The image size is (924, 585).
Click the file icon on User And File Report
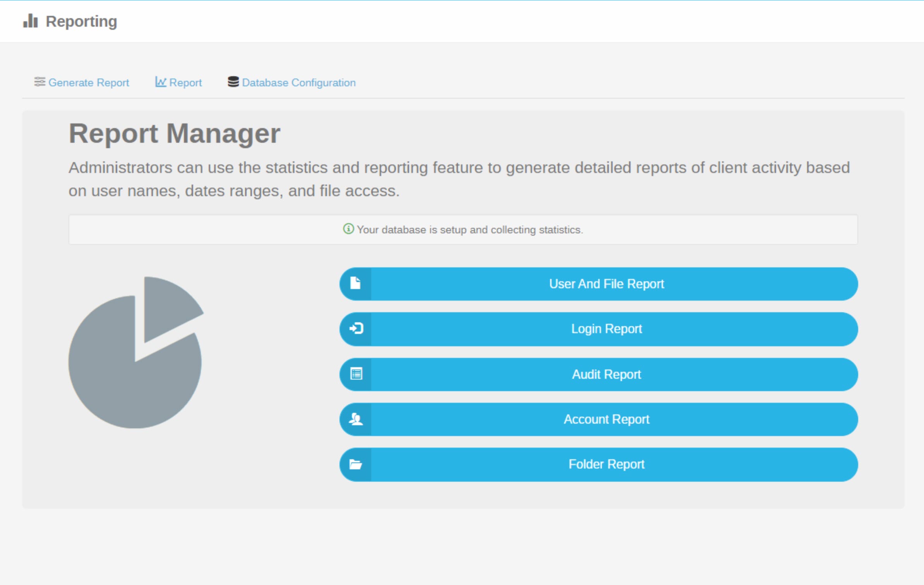click(x=355, y=283)
